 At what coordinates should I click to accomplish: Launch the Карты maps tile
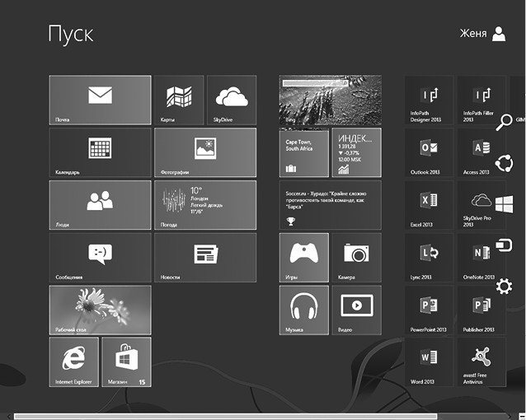(179, 100)
